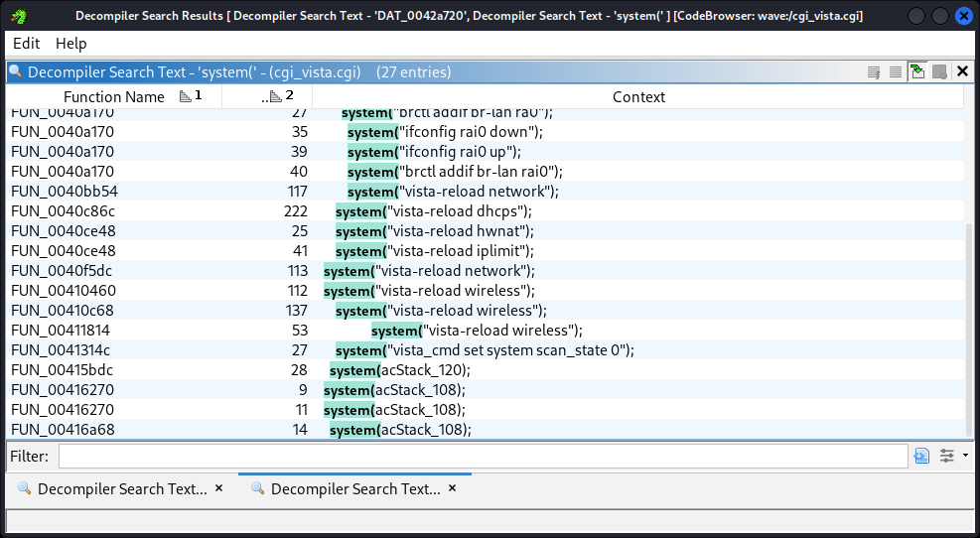Click the vertical scrollbar of results table
The width and height of the screenshot is (980, 538).
970,328
